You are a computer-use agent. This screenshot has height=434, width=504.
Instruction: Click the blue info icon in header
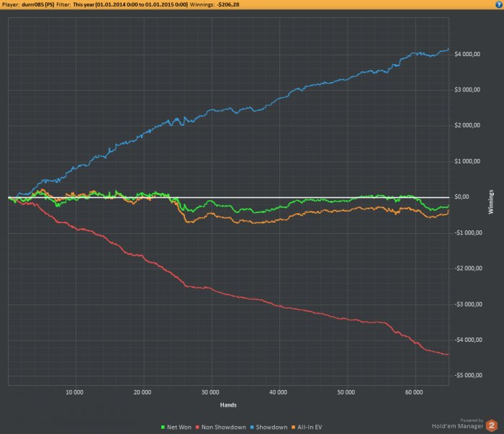[499, 4]
